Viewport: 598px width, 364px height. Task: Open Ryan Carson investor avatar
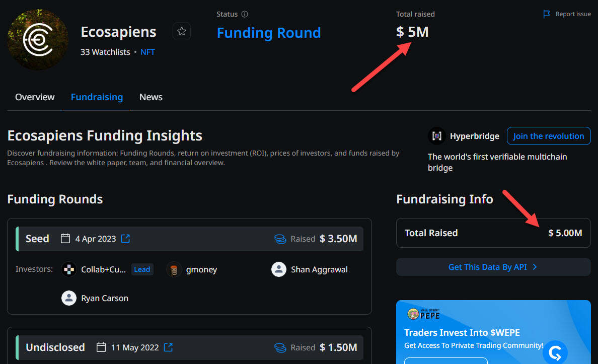click(x=69, y=298)
